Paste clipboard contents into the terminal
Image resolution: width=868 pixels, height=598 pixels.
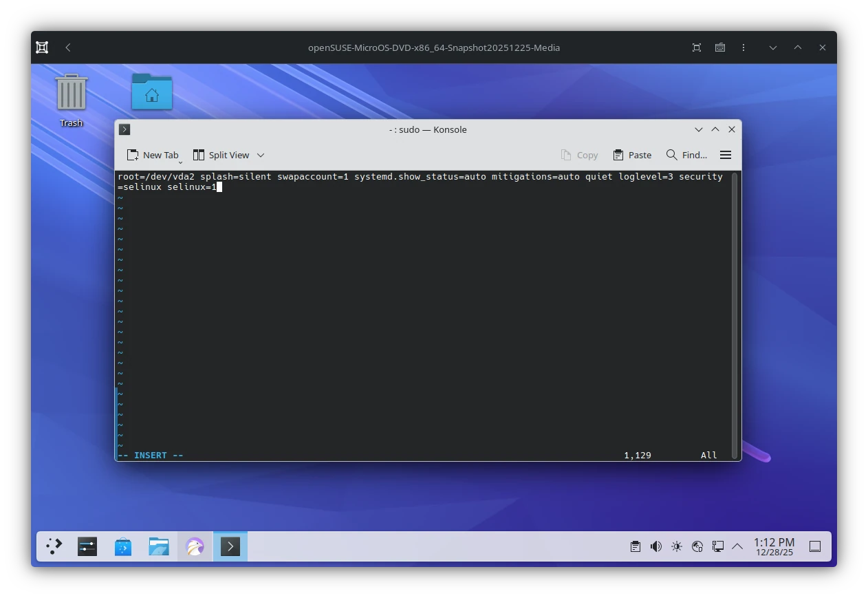coord(631,155)
